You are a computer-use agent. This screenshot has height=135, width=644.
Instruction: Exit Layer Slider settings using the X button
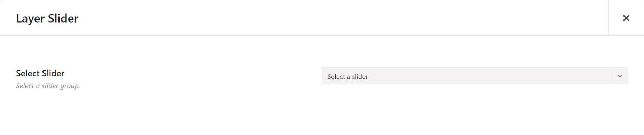coord(626,18)
